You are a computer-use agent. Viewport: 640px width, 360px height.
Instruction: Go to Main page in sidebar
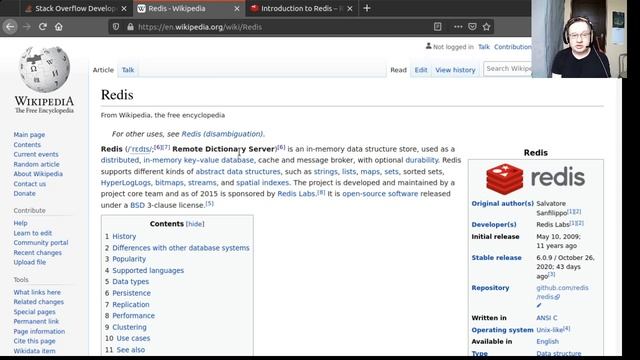(x=29, y=135)
